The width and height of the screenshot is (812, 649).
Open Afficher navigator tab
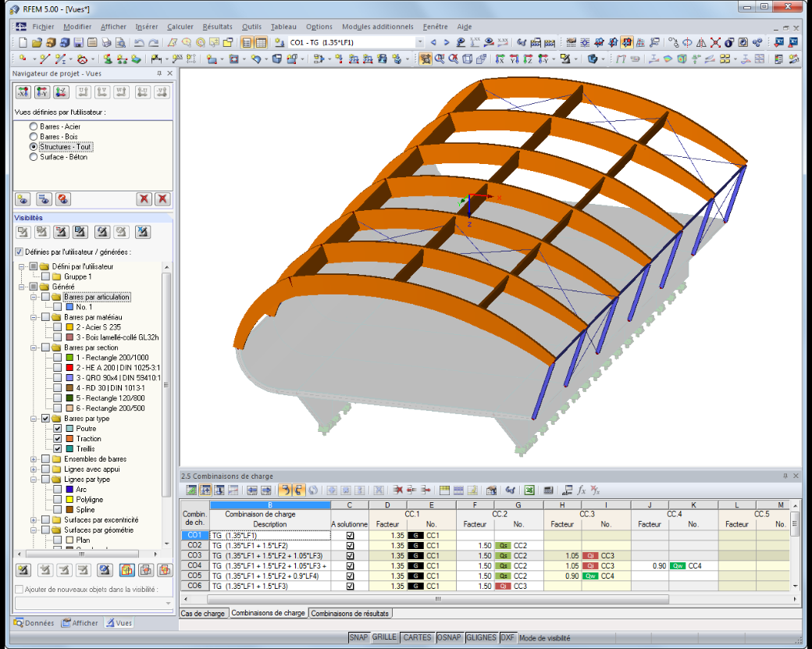[80, 622]
